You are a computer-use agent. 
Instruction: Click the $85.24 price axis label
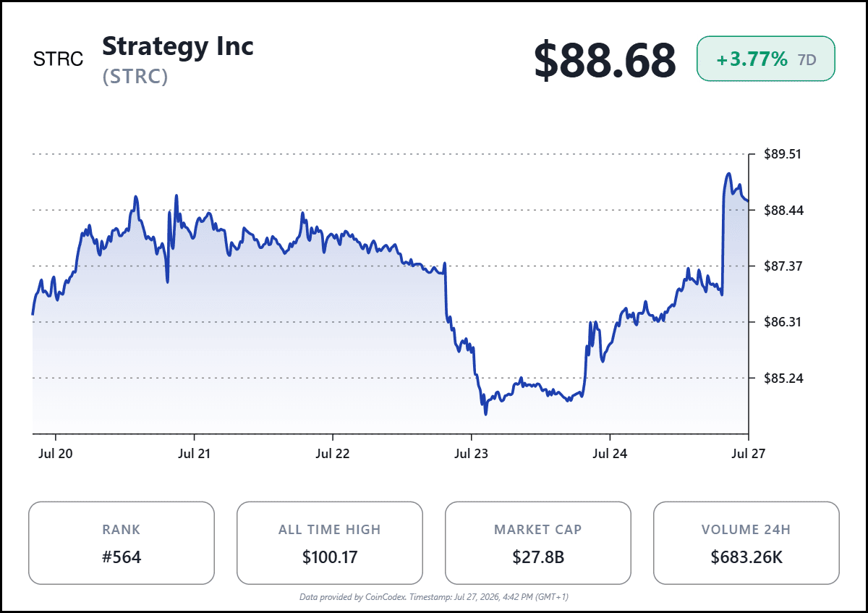783,378
